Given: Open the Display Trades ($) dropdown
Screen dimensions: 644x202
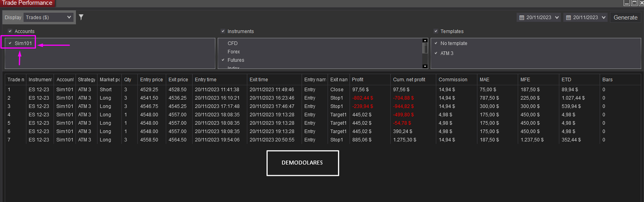Looking at the screenshot, I should tap(48, 17).
